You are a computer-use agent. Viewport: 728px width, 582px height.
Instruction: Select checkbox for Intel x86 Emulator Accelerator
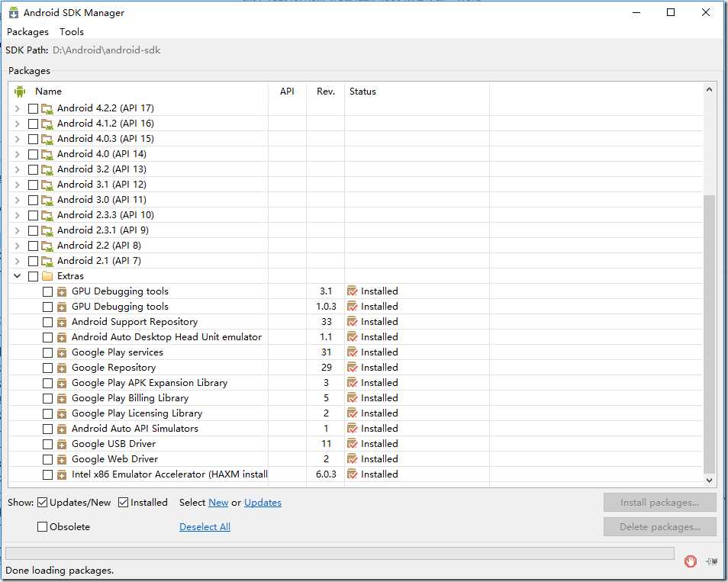47,474
